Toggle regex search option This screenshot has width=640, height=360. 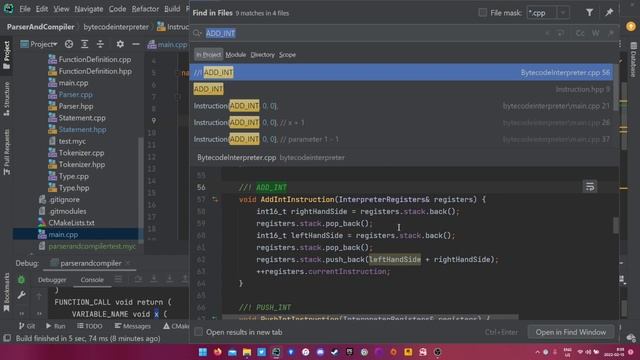(611, 33)
